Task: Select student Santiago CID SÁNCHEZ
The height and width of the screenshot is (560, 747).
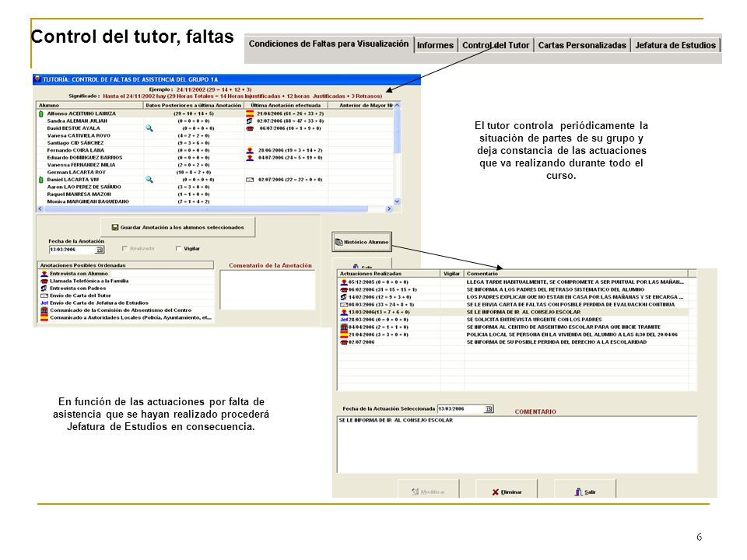Action: [x=75, y=143]
